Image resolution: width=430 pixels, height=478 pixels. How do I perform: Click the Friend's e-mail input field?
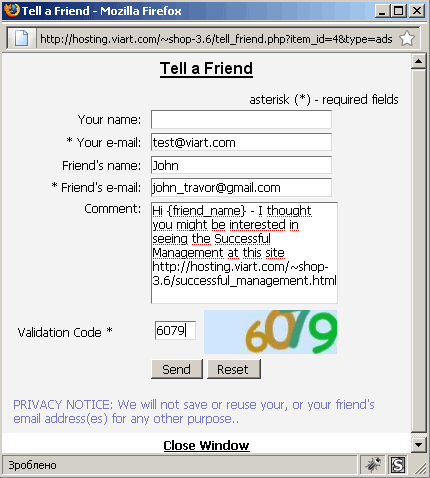(241, 187)
